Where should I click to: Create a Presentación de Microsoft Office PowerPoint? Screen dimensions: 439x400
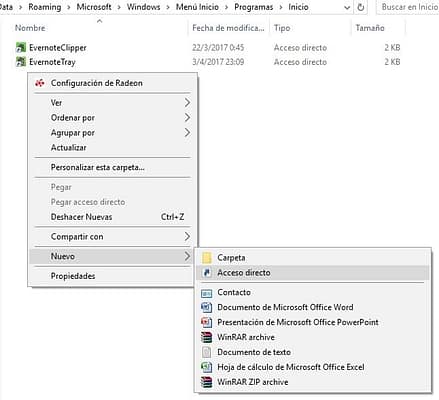click(x=313, y=322)
